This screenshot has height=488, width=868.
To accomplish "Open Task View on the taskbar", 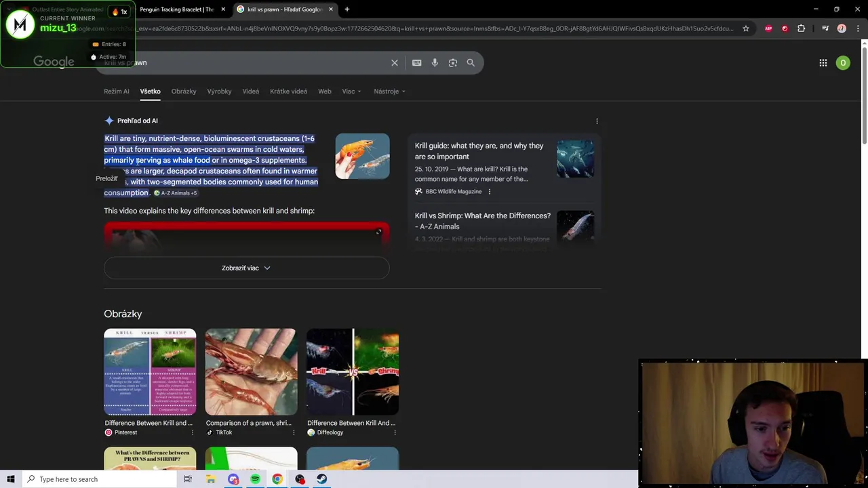I will coord(188,479).
